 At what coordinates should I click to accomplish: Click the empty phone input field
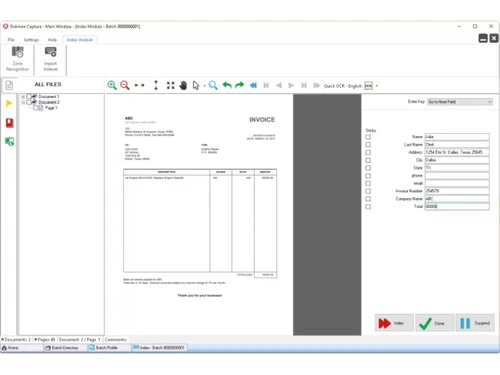click(x=457, y=176)
